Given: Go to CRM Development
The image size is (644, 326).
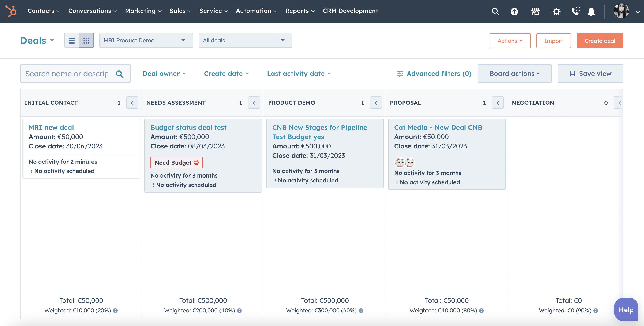Looking at the screenshot, I should click(x=350, y=11).
